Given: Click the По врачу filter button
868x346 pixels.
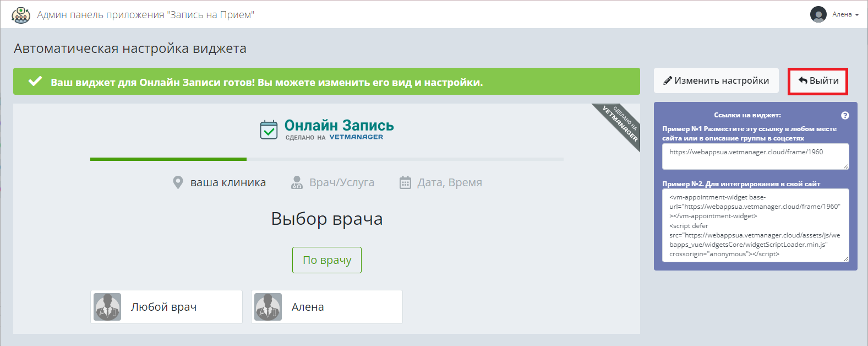Looking at the screenshot, I should 327,260.
